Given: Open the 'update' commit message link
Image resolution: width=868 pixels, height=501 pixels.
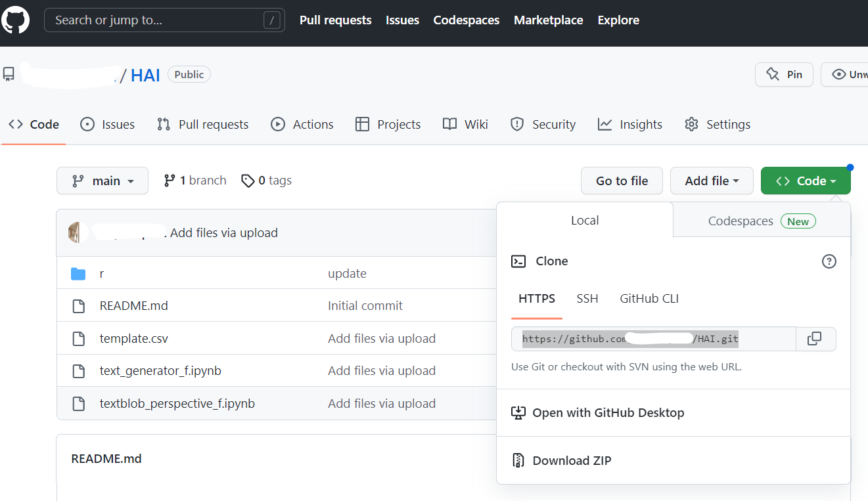Looking at the screenshot, I should pyautogui.click(x=347, y=273).
